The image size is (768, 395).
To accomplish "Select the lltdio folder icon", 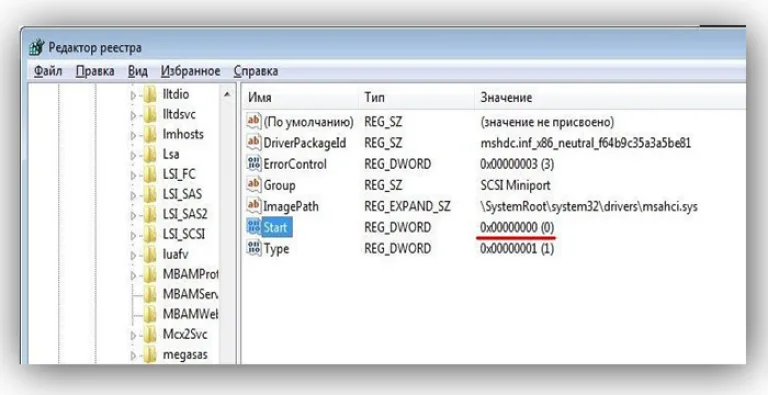I will coord(150,94).
